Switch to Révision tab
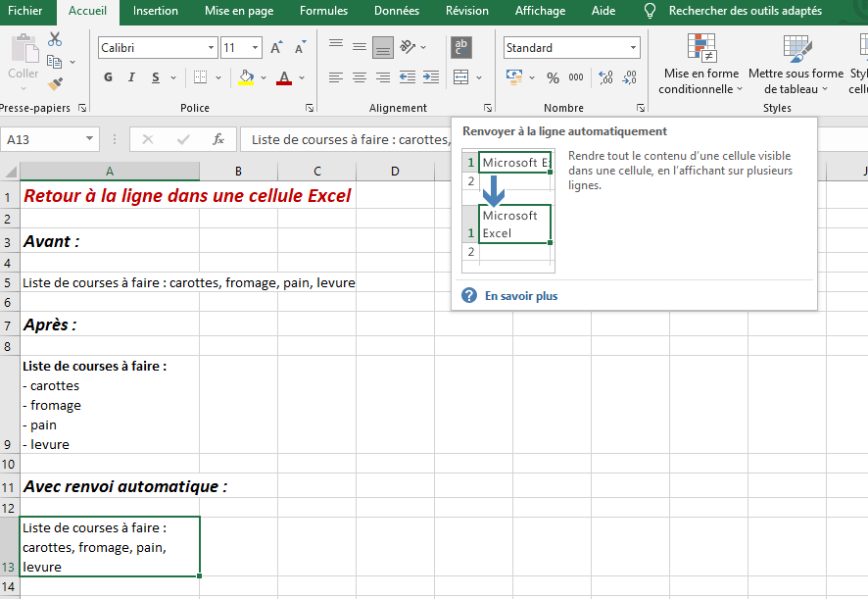 tap(467, 11)
